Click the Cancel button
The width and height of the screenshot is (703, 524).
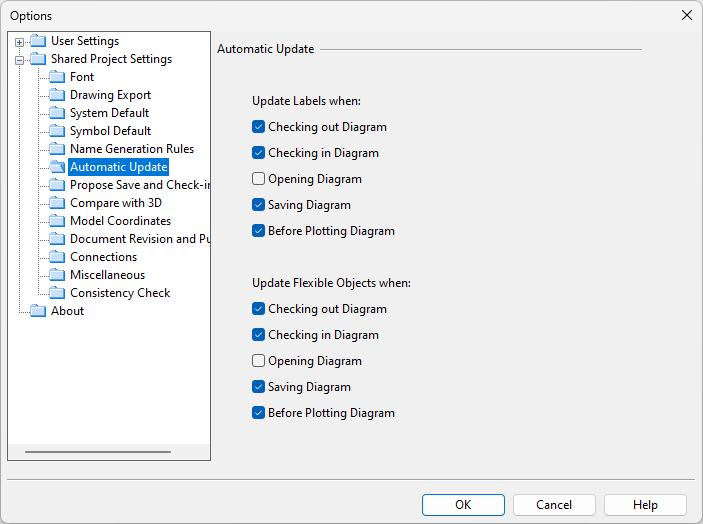[x=554, y=505]
